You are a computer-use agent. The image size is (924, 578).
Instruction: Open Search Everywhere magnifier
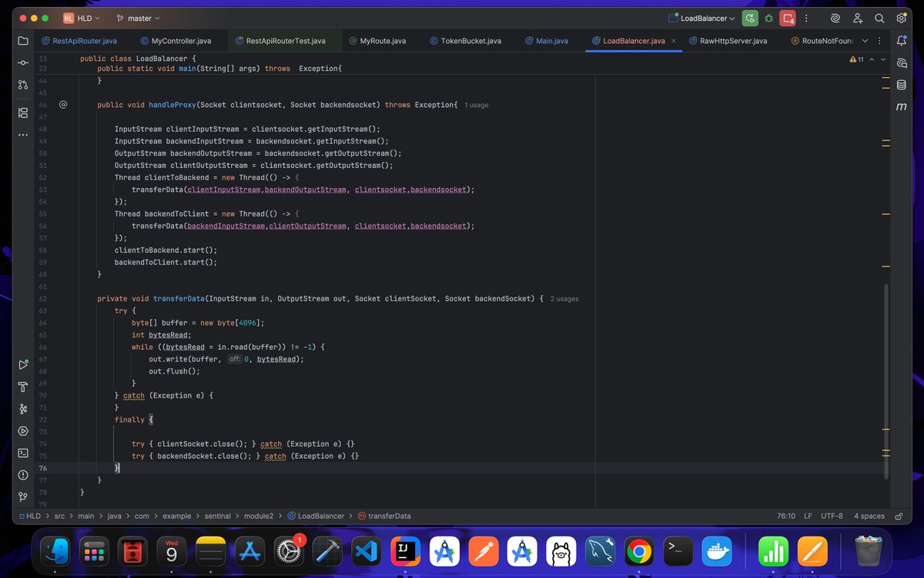tap(879, 18)
